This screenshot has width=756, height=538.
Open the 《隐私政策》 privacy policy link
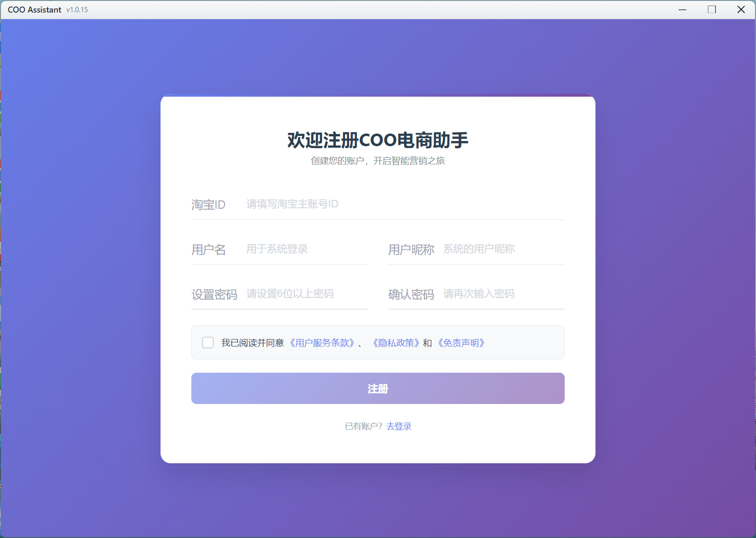pos(396,342)
